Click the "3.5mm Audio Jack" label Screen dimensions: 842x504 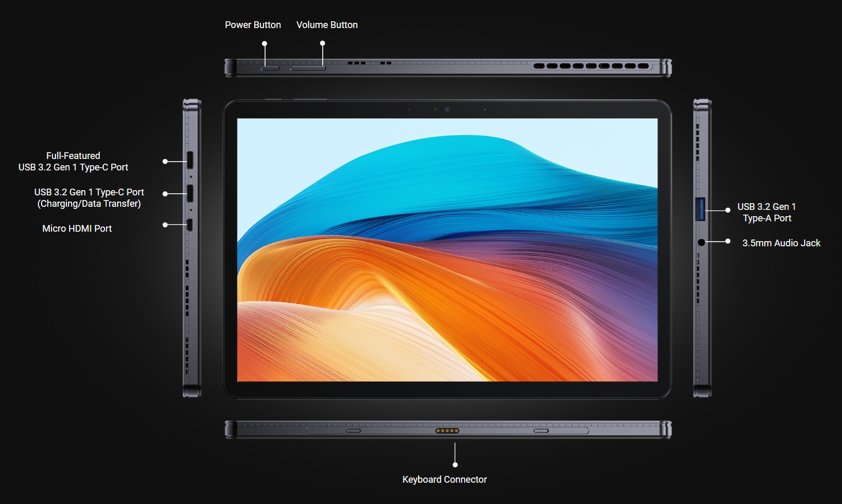781,243
